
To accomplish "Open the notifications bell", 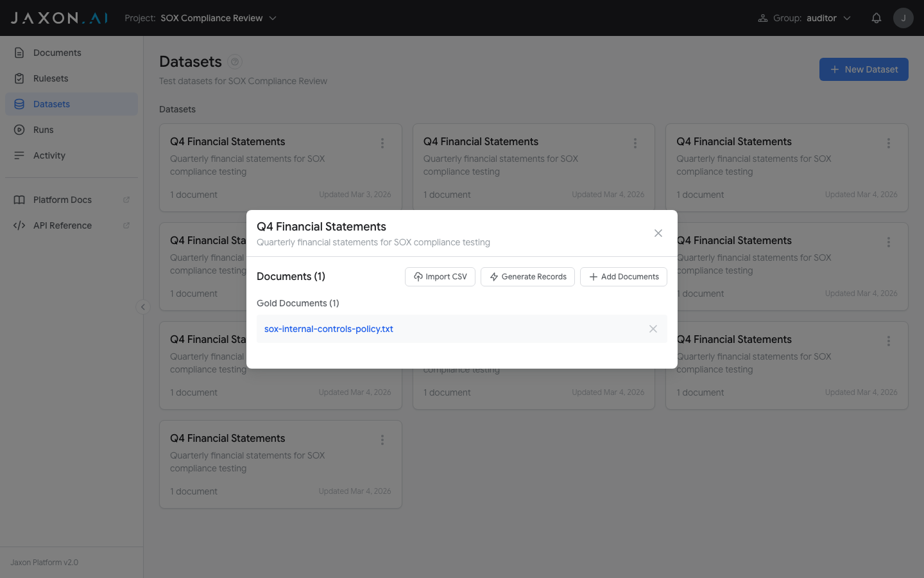I will click(x=877, y=17).
